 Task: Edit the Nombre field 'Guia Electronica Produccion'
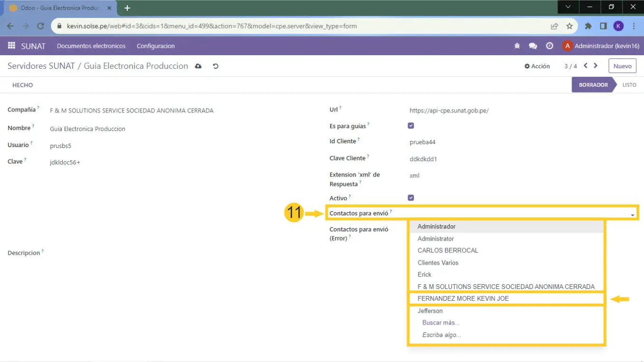[x=87, y=129]
